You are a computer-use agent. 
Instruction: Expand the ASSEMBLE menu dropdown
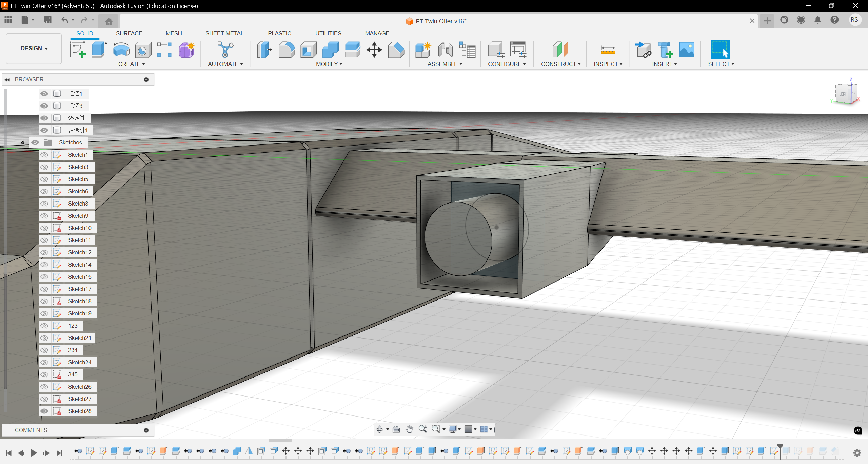coord(445,64)
